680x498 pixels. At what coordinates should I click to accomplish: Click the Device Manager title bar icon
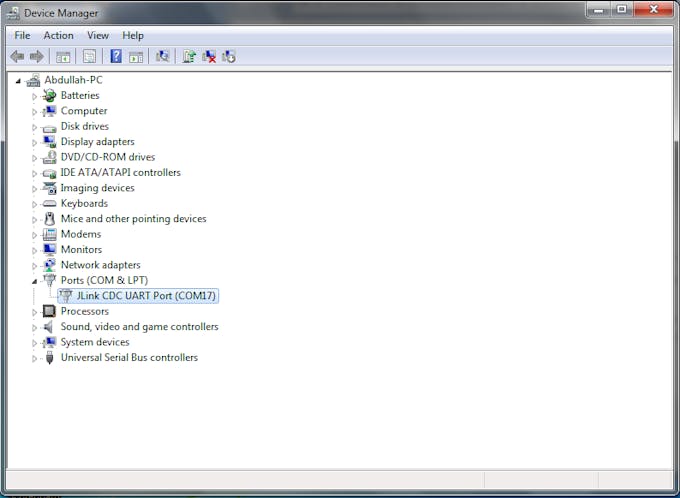tap(13, 13)
